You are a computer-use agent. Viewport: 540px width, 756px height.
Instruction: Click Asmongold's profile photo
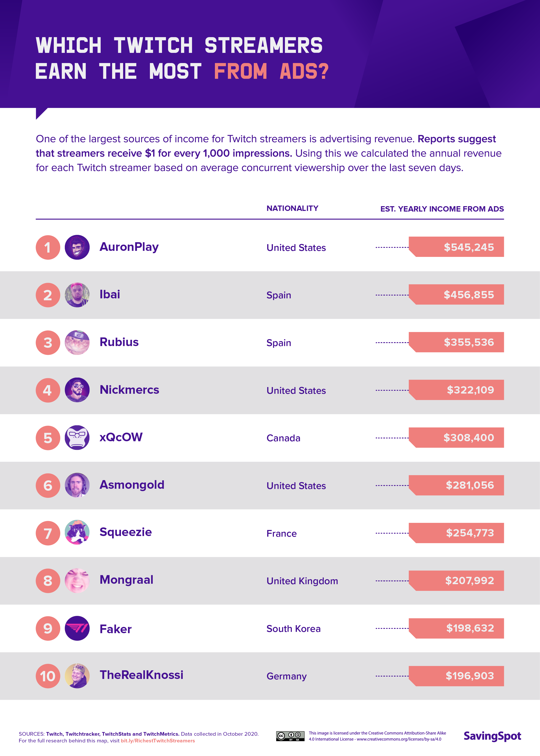[x=77, y=485]
